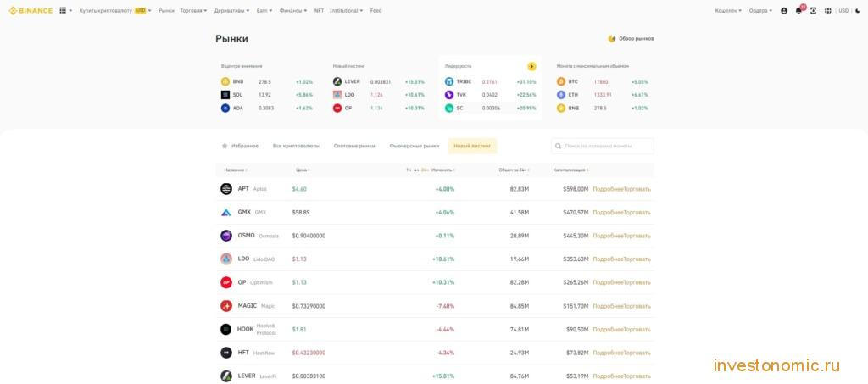This screenshot has height=384, width=868.
Task: Switch to Все криптовалюты tab
Action: click(x=296, y=146)
